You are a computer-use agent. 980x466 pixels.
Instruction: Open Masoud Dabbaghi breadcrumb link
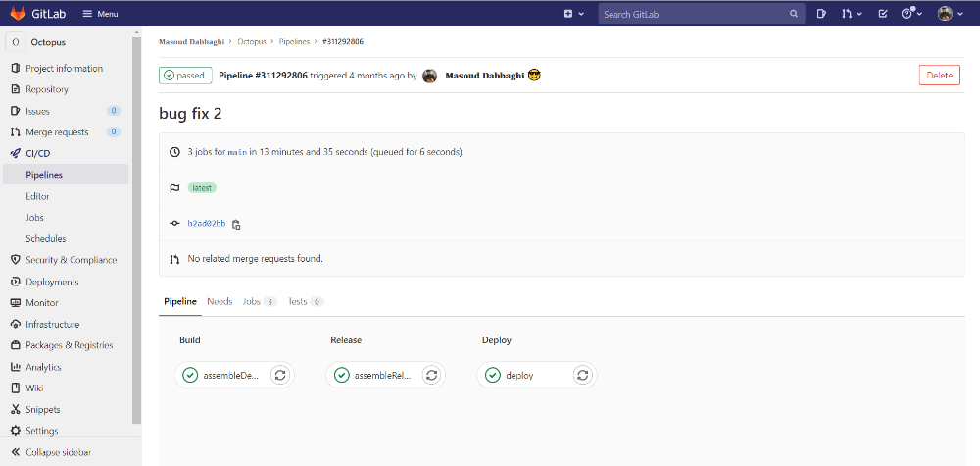[191, 42]
